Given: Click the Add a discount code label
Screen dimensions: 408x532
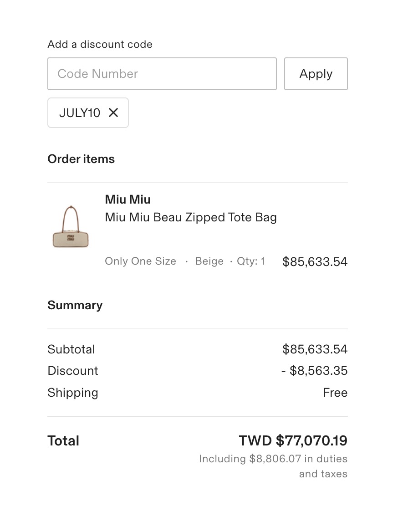Looking at the screenshot, I should click(x=100, y=44).
